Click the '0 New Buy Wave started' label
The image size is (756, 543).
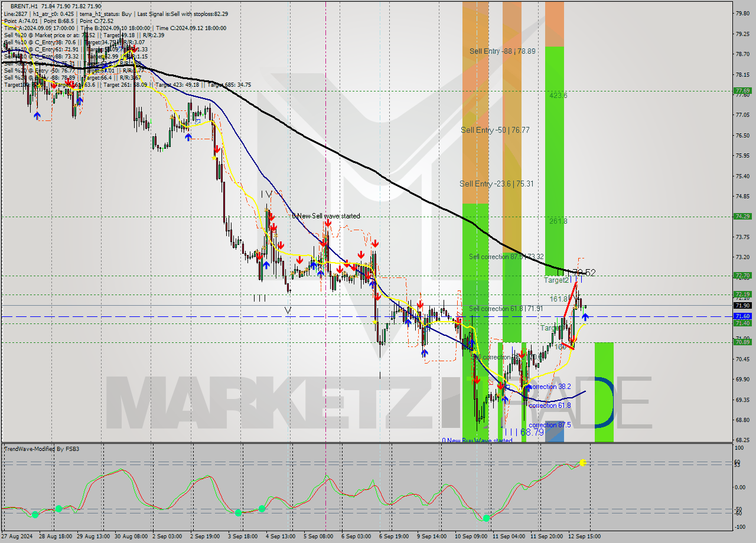tap(477, 440)
